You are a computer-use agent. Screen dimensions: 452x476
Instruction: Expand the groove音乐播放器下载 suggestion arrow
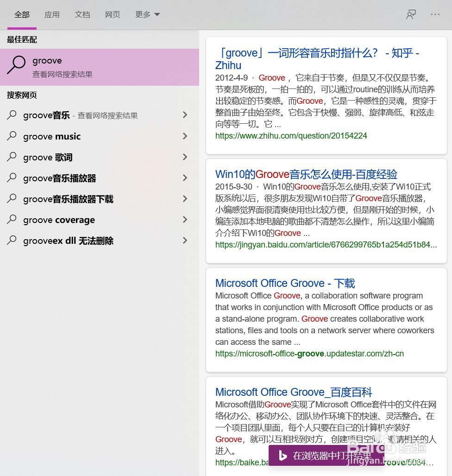(185, 199)
